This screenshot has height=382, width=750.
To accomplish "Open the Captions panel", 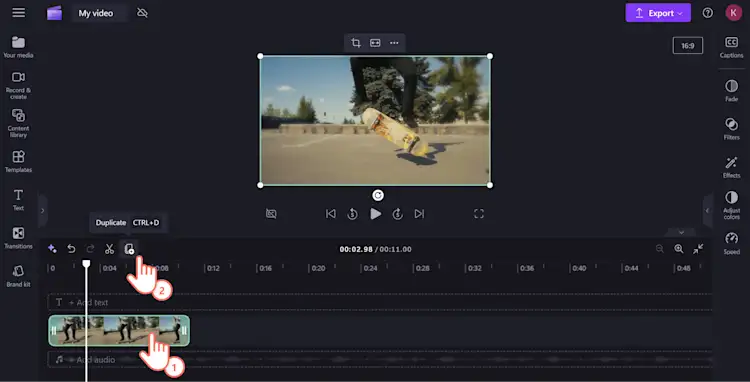I will (731, 47).
